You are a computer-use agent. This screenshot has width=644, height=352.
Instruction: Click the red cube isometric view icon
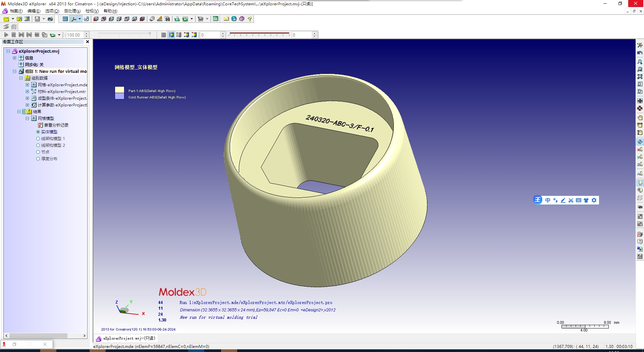click(96, 19)
